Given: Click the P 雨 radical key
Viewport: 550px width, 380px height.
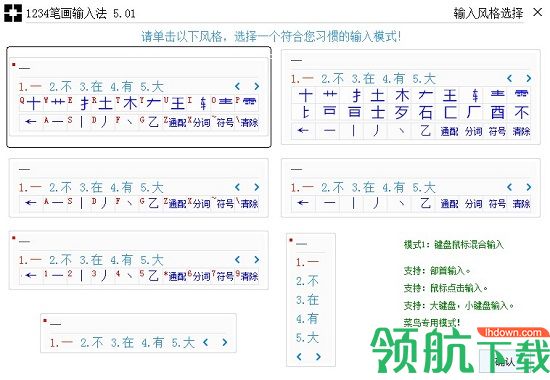Looking at the screenshot, I should click(x=247, y=103).
